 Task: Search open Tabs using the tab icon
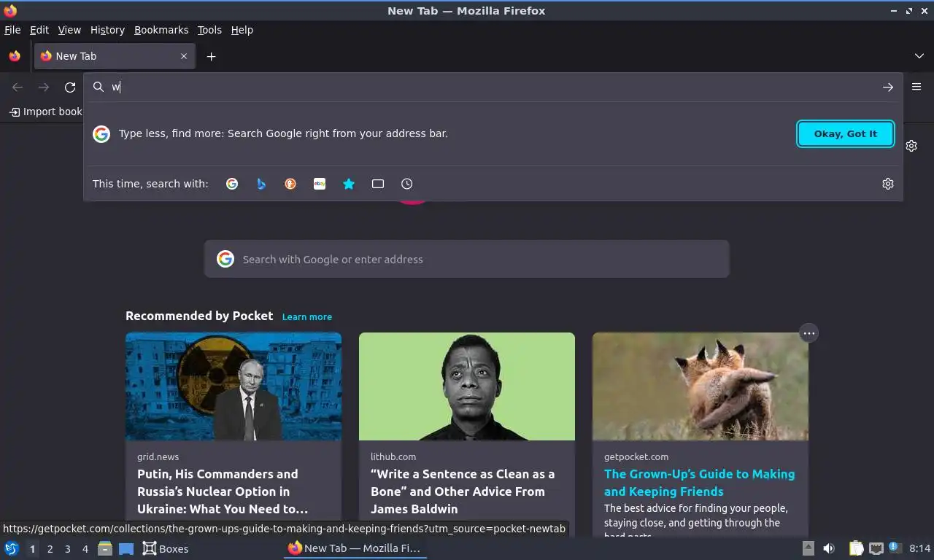click(378, 184)
